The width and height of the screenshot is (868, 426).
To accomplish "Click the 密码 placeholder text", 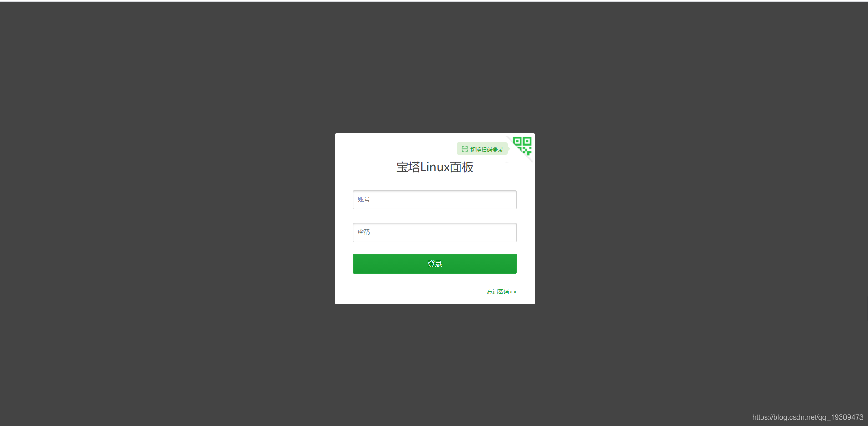I will [364, 232].
